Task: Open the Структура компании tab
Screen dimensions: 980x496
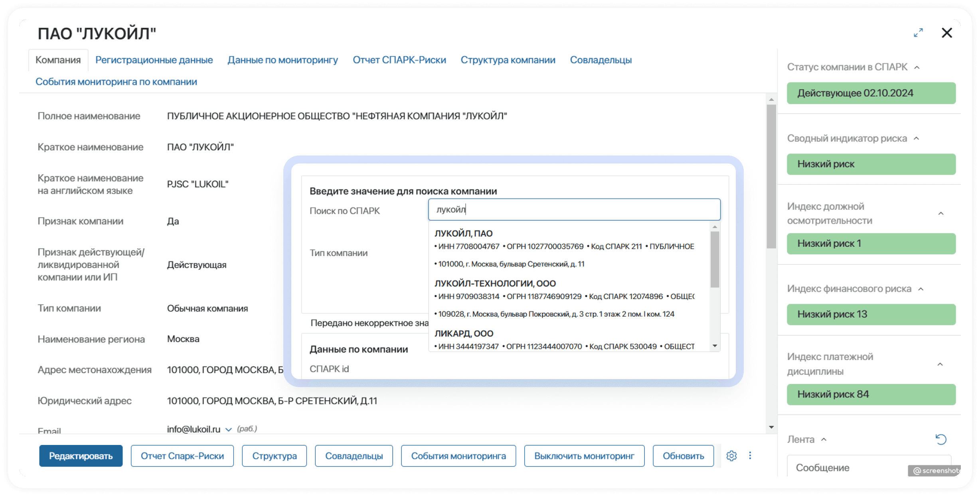Action: (508, 60)
